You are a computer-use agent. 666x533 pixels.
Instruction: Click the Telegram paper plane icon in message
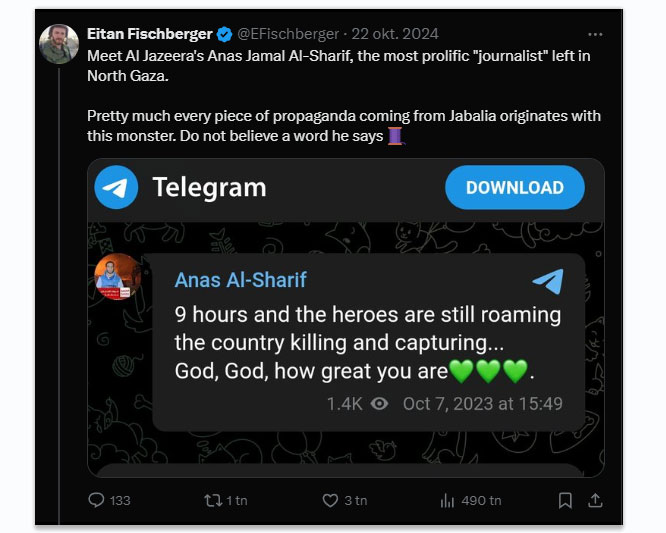click(547, 281)
